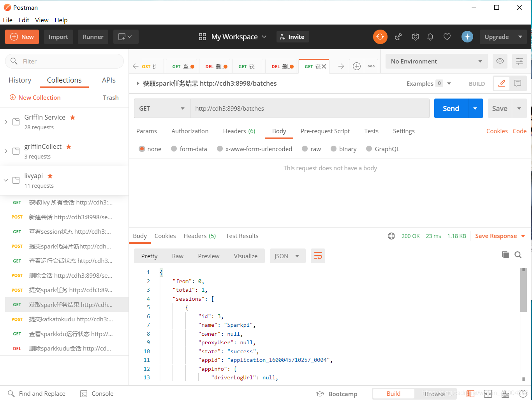Copy response body icon
Viewport: 532px width, 400px height.
coord(506,255)
